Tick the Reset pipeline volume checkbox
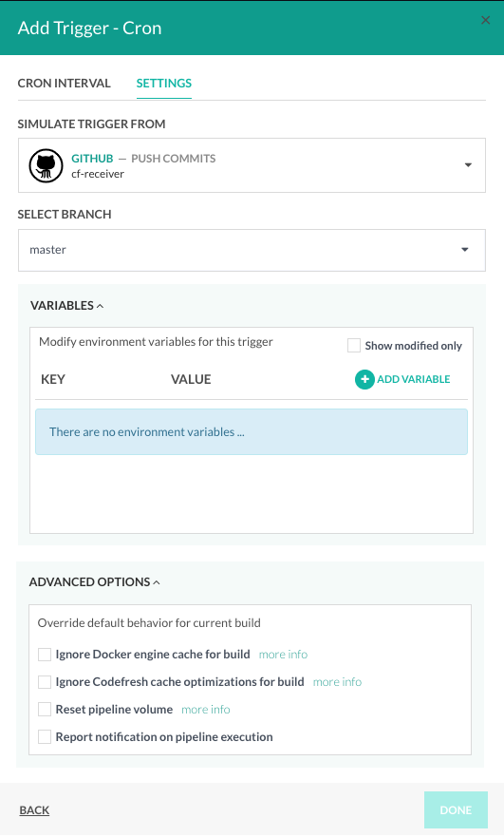 pos(45,710)
